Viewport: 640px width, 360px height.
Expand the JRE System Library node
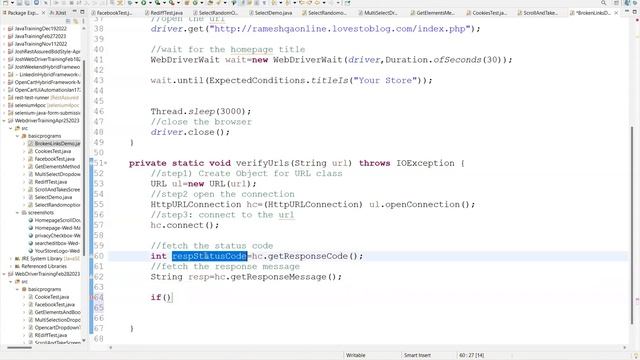[x=11, y=259]
